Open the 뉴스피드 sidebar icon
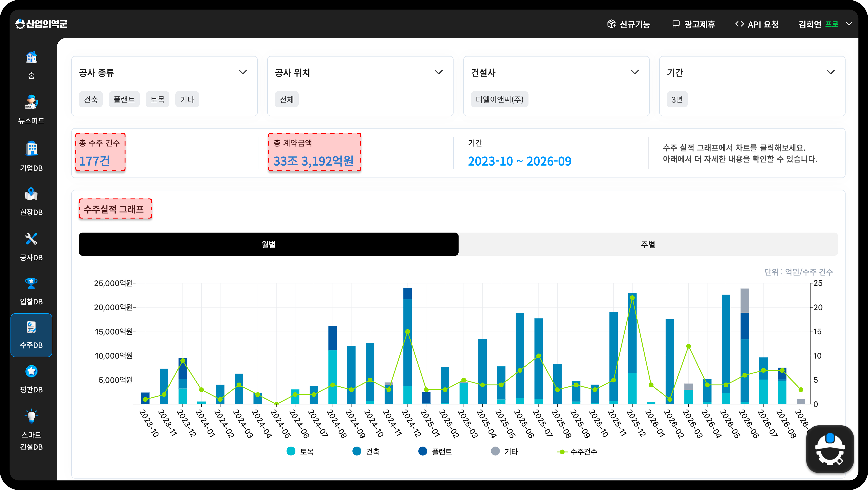Image resolution: width=868 pixels, height=490 pixels. coord(31,102)
